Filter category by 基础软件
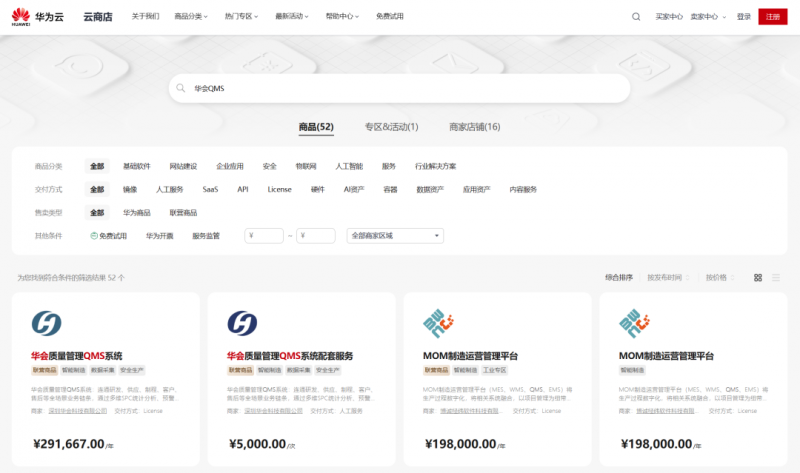This screenshot has height=473, width=800. [137, 166]
